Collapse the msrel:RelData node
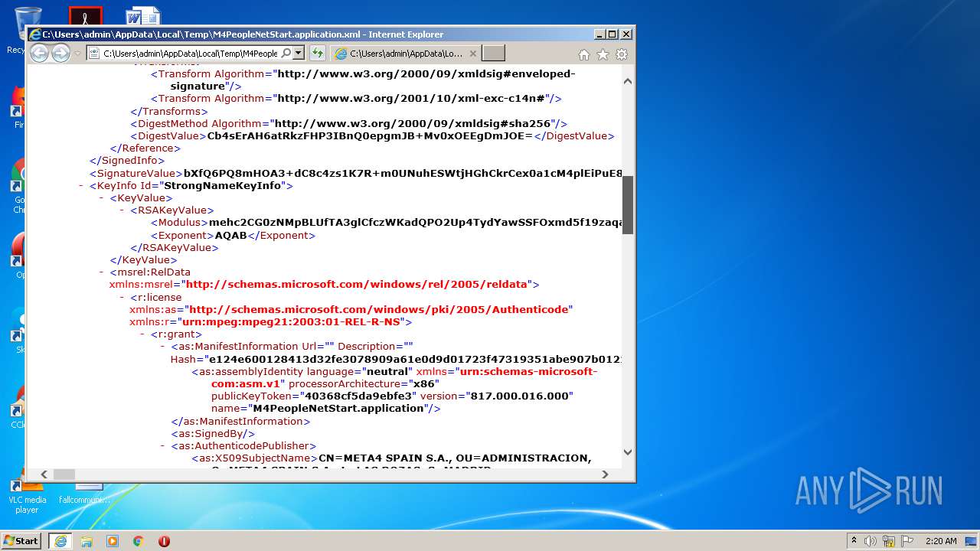The image size is (980, 551). pos(102,272)
